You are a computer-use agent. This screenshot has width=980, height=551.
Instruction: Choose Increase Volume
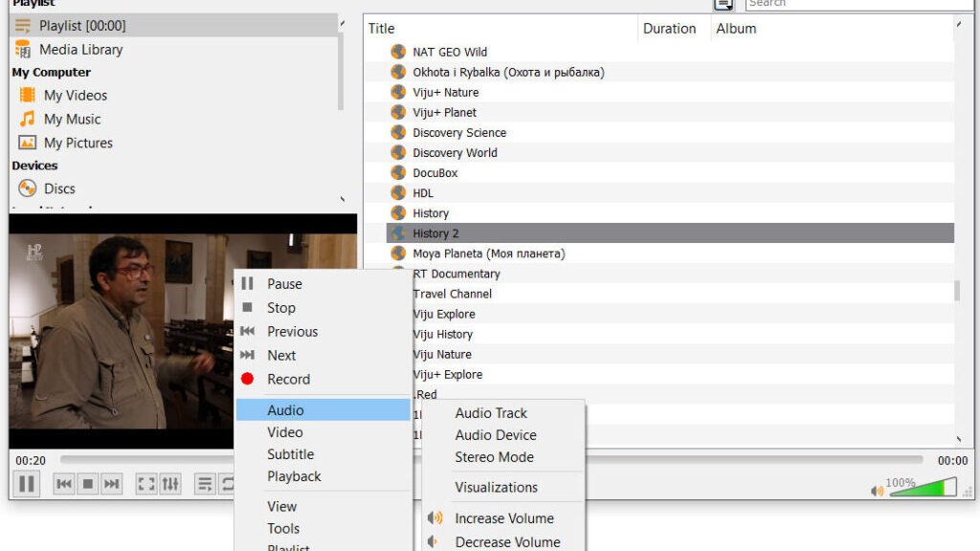[x=503, y=518]
